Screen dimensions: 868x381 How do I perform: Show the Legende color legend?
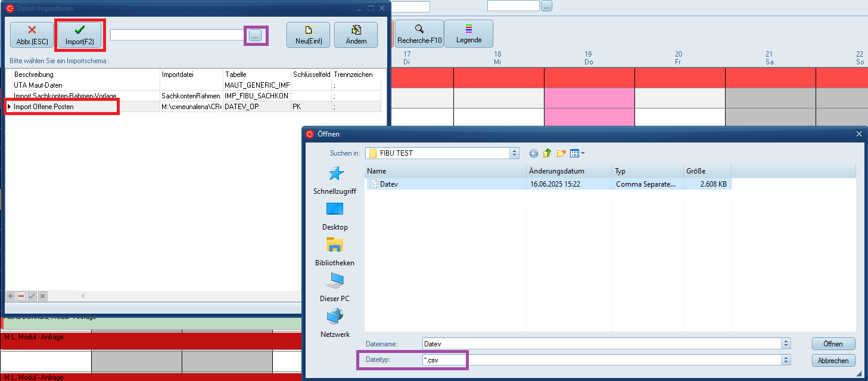[x=469, y=34]
